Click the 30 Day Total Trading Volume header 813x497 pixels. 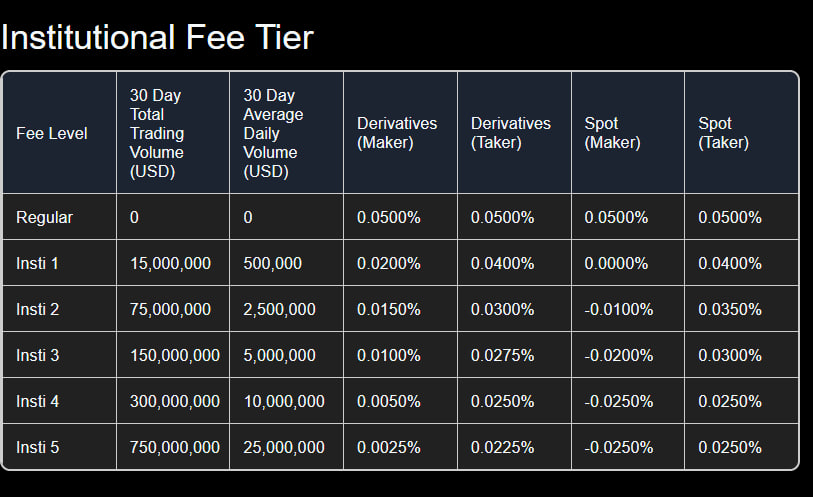pyautogui.click(x=157, y=133)
